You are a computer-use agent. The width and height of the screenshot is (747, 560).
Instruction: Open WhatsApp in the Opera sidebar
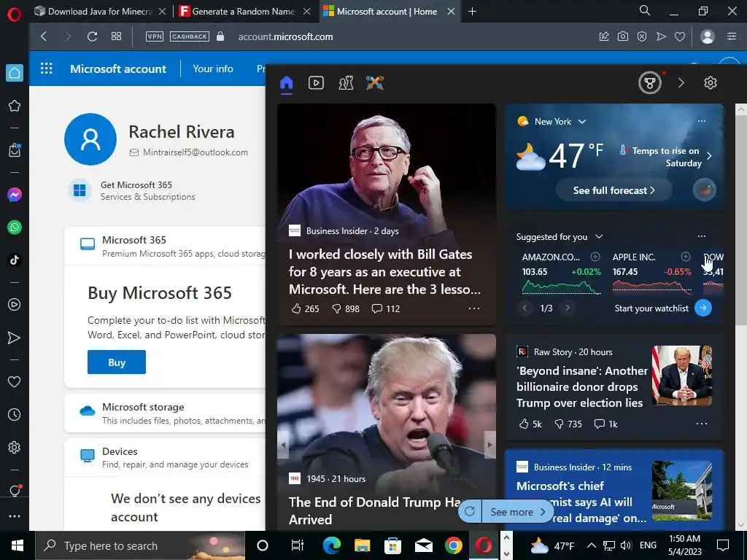(x=15, y=227)
